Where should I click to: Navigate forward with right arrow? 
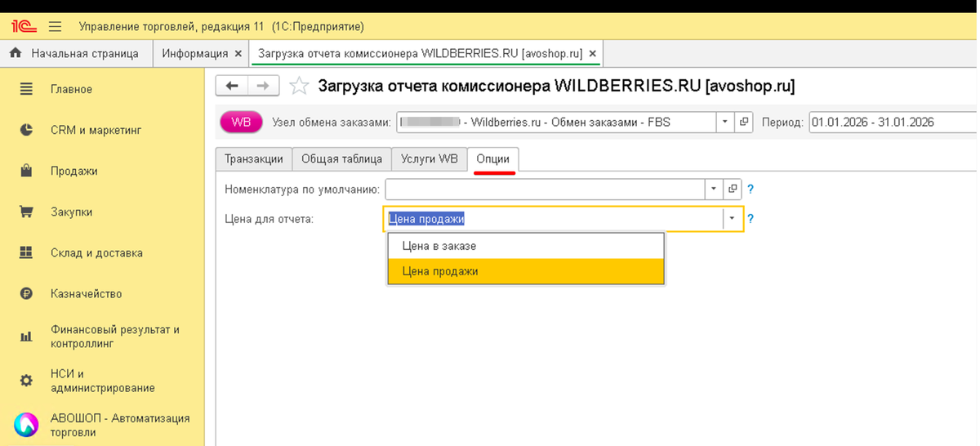click(x=263, y=86)
